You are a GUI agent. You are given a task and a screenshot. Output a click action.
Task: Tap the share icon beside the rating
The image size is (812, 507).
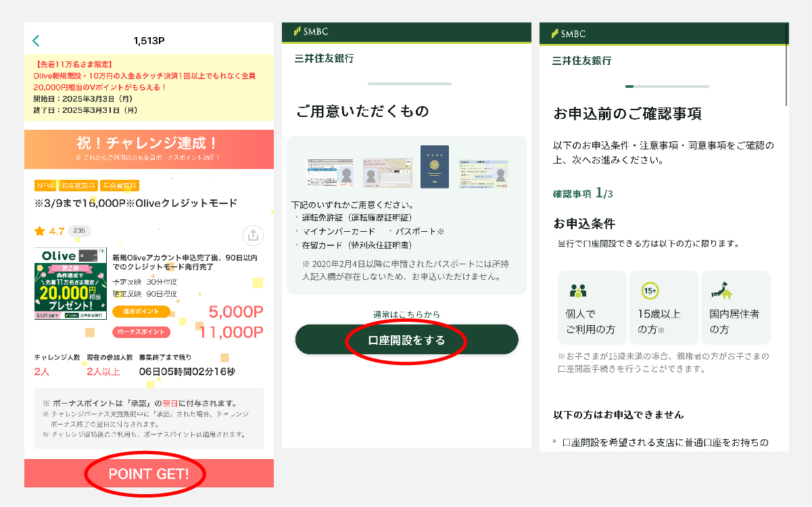252,235
